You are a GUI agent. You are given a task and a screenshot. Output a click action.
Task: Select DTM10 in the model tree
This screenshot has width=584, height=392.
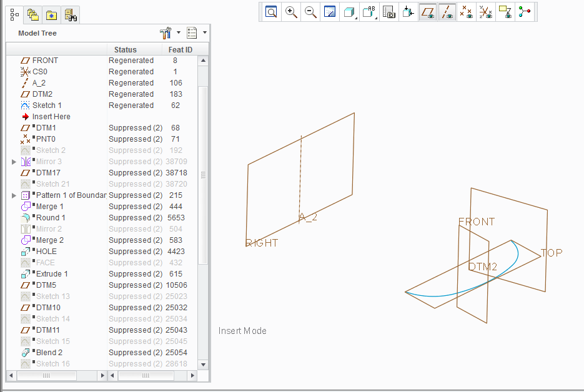point(48,308)
